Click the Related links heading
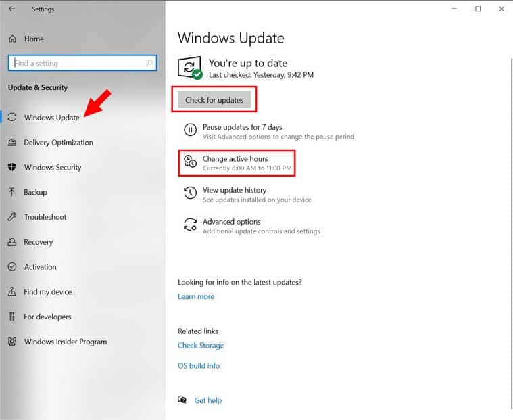Image resolution: width=513 pixels, height=420 pixels. coord(198,331)
